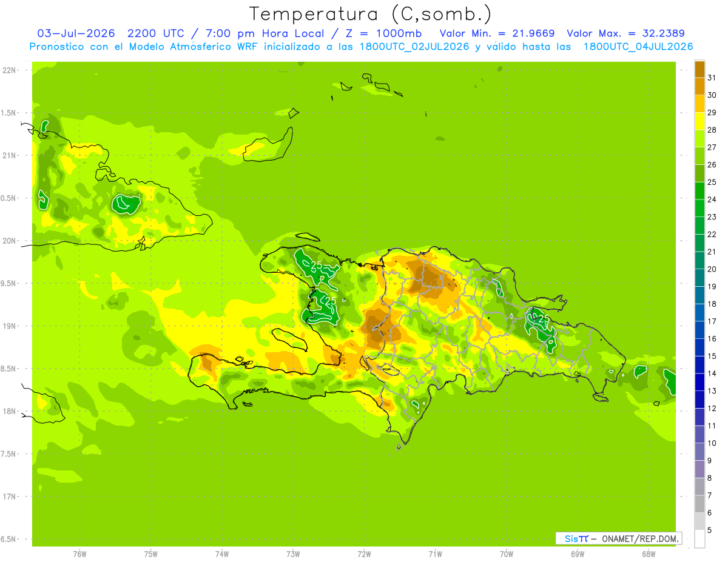Image resolution: width=728 pixels, height=562 pixels.
Task: Click the legend value "12"
Action: point(712,409)
